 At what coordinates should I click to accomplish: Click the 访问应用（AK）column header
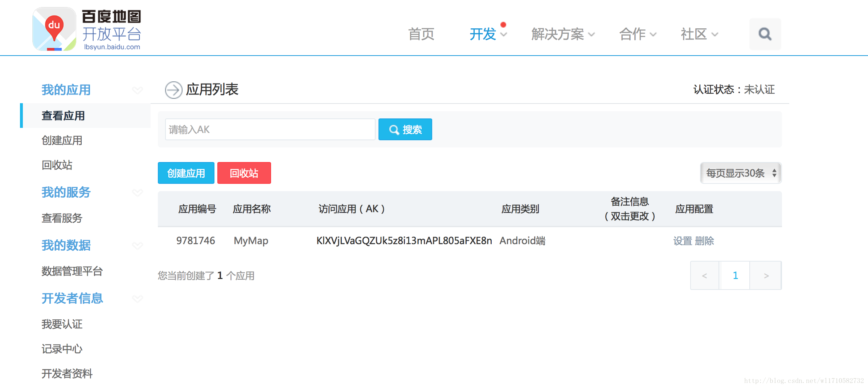tap(351, 209)
